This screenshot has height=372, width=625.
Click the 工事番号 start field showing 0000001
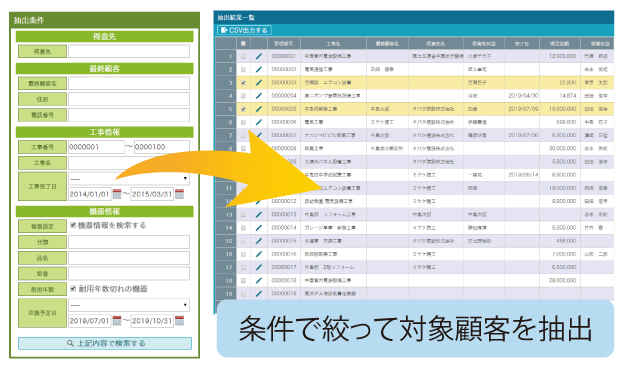pyautogui.click(x=96, y=147)
